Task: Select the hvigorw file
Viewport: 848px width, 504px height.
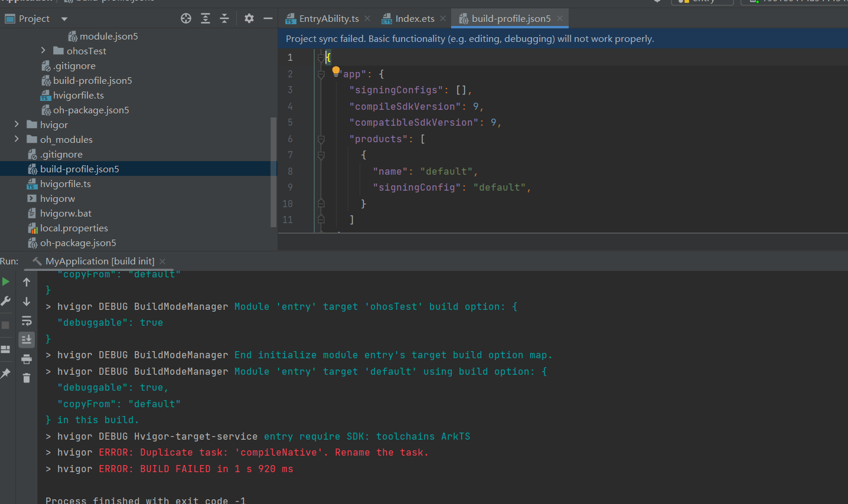Action: click(57, 198)
